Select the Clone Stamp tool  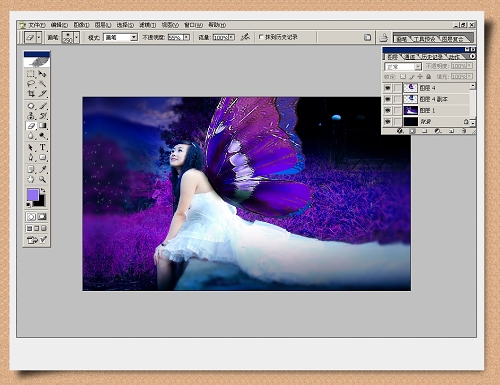coord(31,116)
